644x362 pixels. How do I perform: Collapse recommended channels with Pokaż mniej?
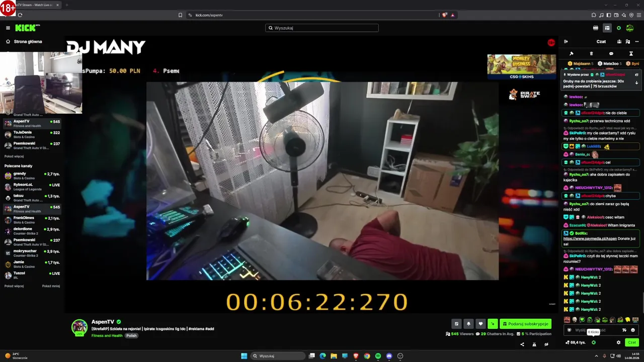[x=51, y=286]
